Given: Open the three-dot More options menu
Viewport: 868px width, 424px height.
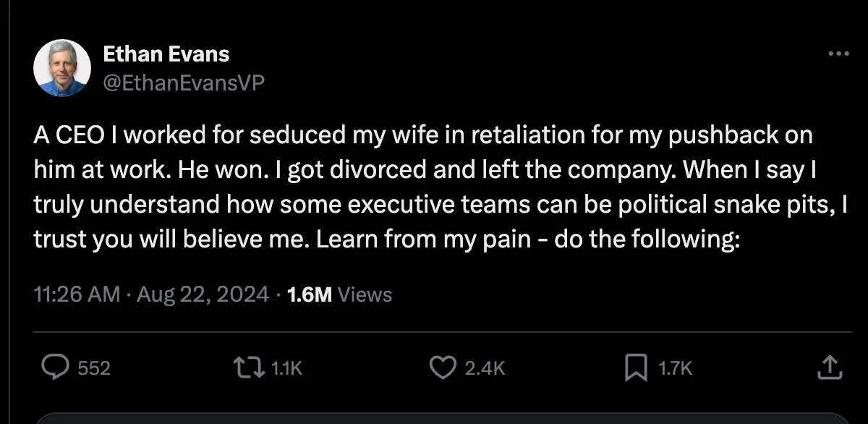Looking at the screenshot, I should pyautogui.click(x=838, y=54).
